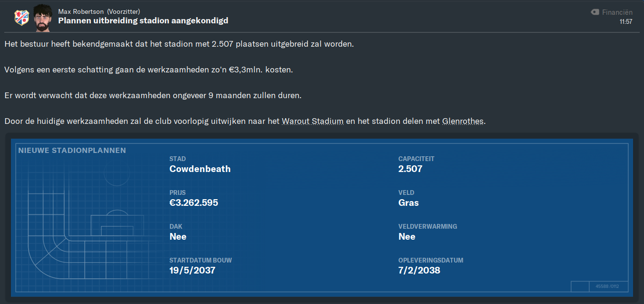Click the message title Plannen uitbreiding stadion aangekondigd
This screenshot has width=644, height=304.
pos(143,20)
